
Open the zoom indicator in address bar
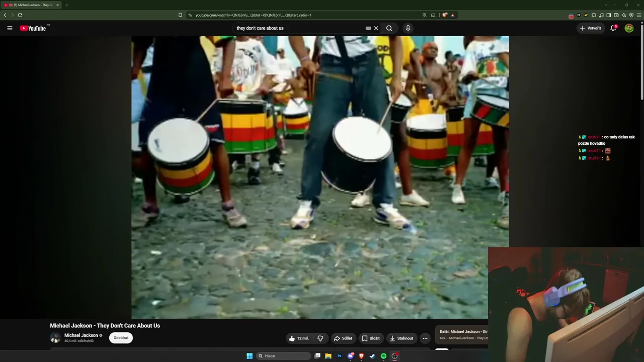[425, 15]
